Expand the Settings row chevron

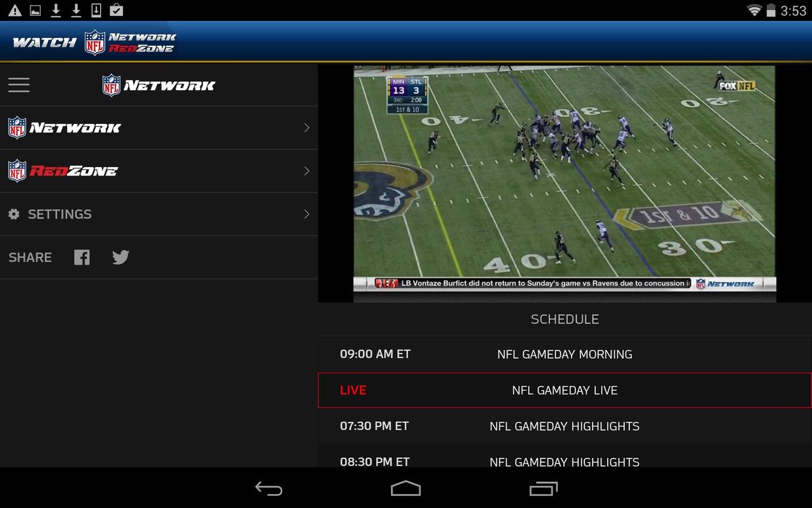click(x=307, y=214)
